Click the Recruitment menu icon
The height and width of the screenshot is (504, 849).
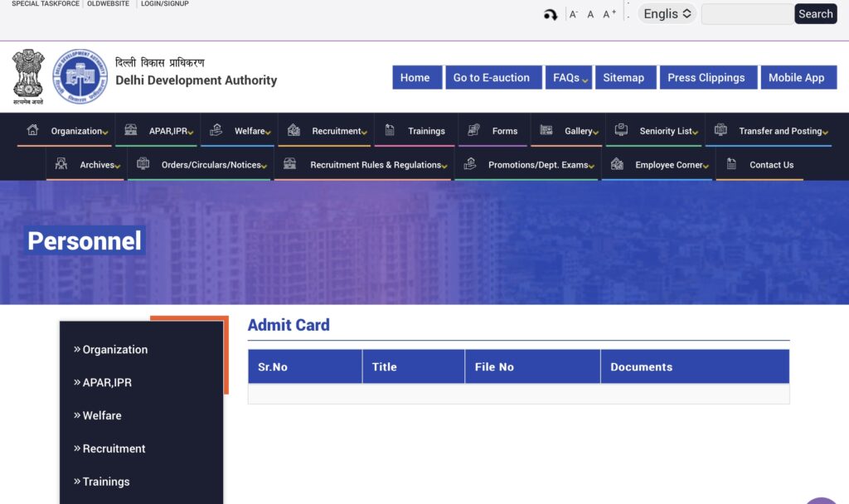click(x=294, y=130)
